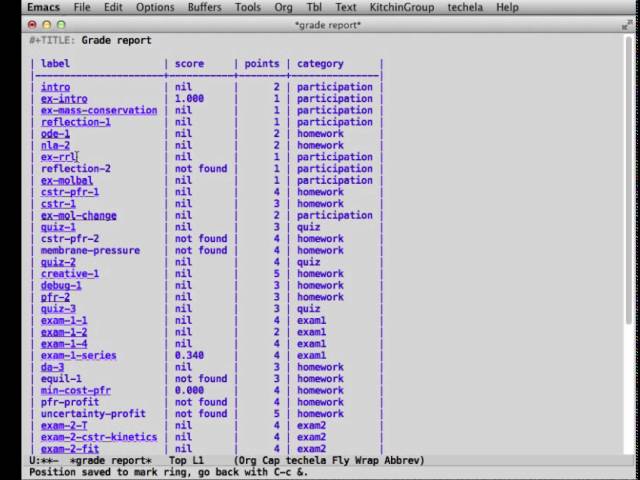Open the reflection-1 link

pos(76,122)
